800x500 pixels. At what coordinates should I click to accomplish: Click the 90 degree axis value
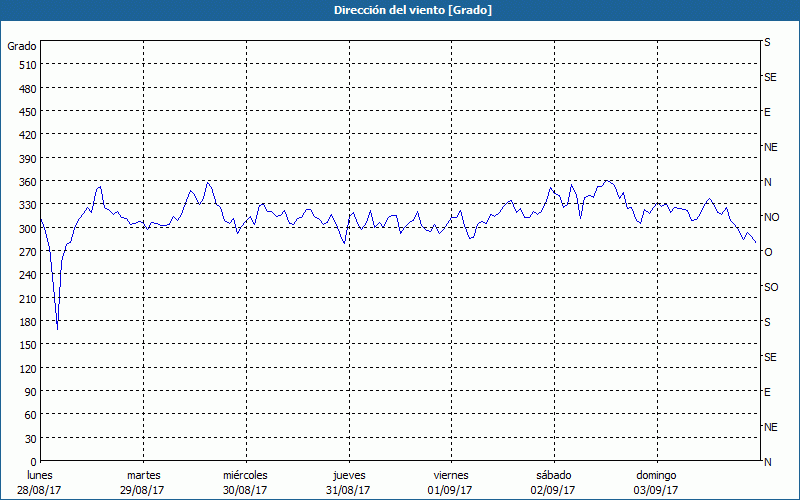coord(30,392)
